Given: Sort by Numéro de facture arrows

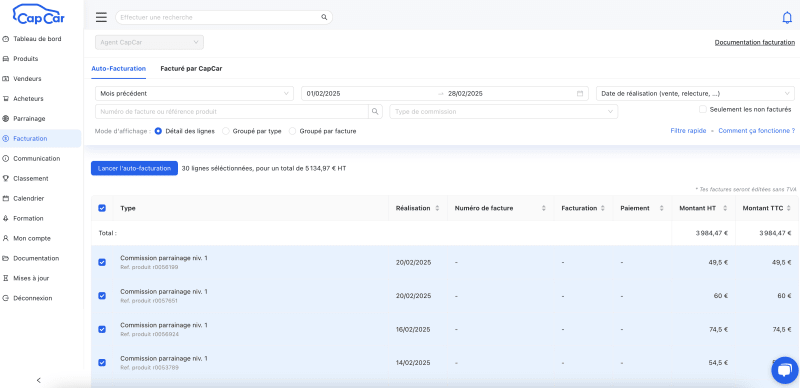Looking at the screenshot, I should coord(544,208).
